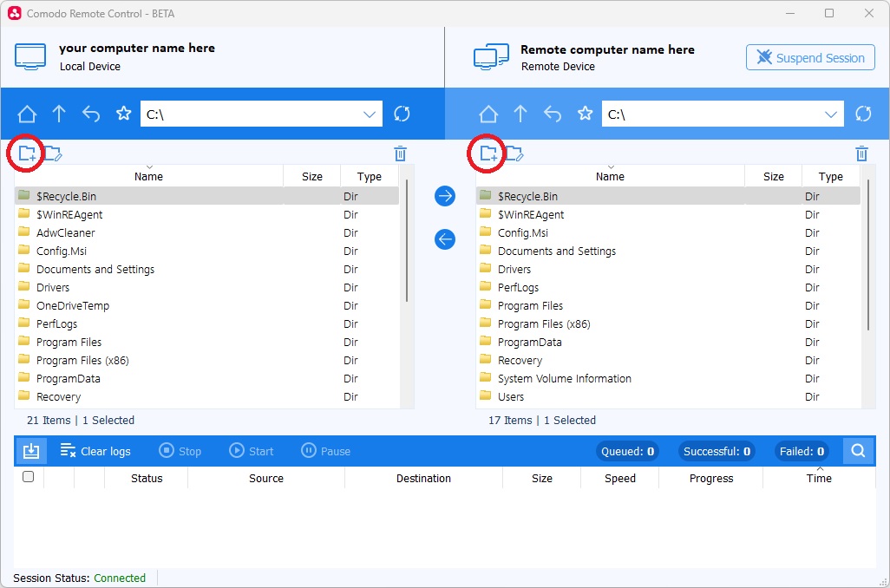Transfer selected file to local device
Viewport: 890px width, 588px height.
[x=445, y=239]
